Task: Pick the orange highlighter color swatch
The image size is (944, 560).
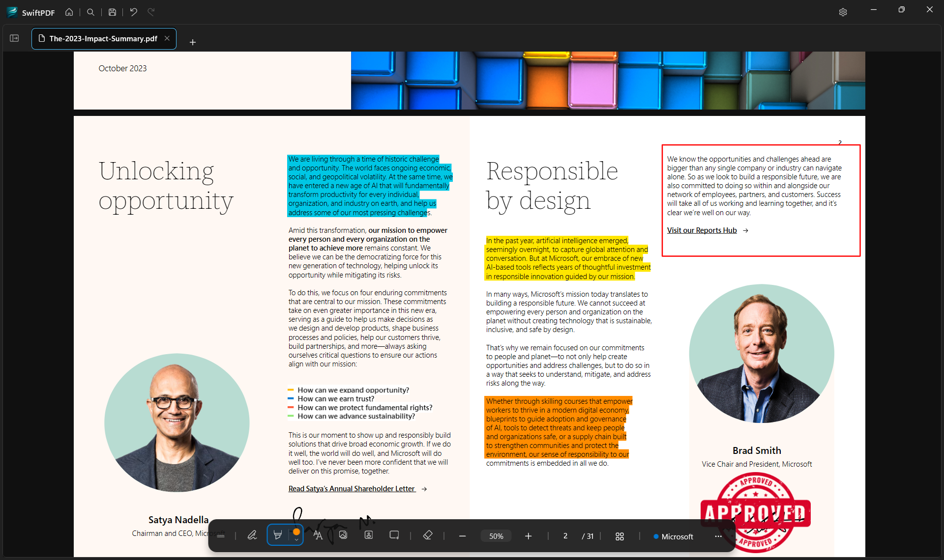Action: pyautogui.click(x=296, y=532)
